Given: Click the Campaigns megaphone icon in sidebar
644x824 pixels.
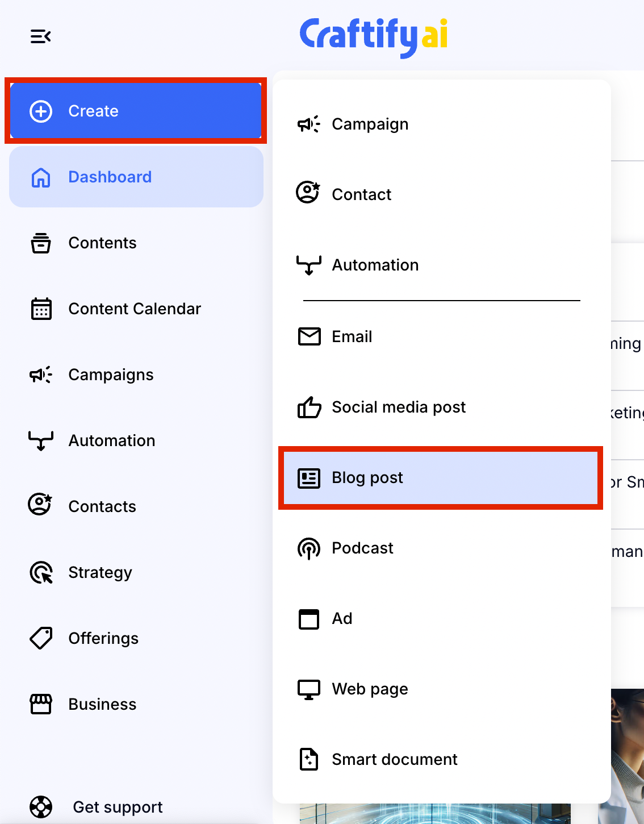Looking at the screenshot, I should [x=41, y=374].
